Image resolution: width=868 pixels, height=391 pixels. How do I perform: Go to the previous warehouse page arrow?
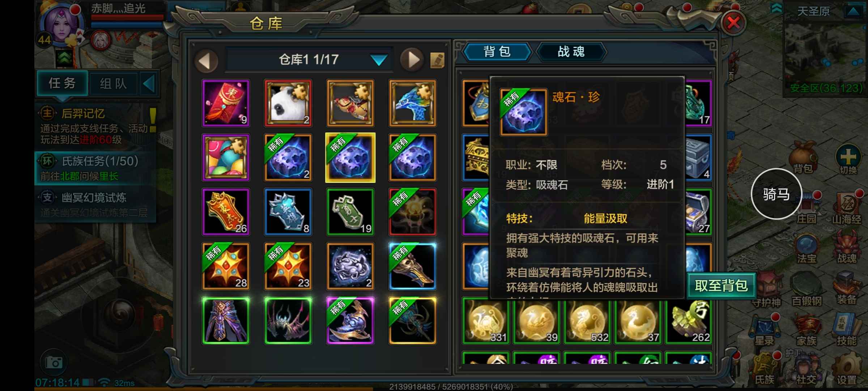tap(206, 60)
